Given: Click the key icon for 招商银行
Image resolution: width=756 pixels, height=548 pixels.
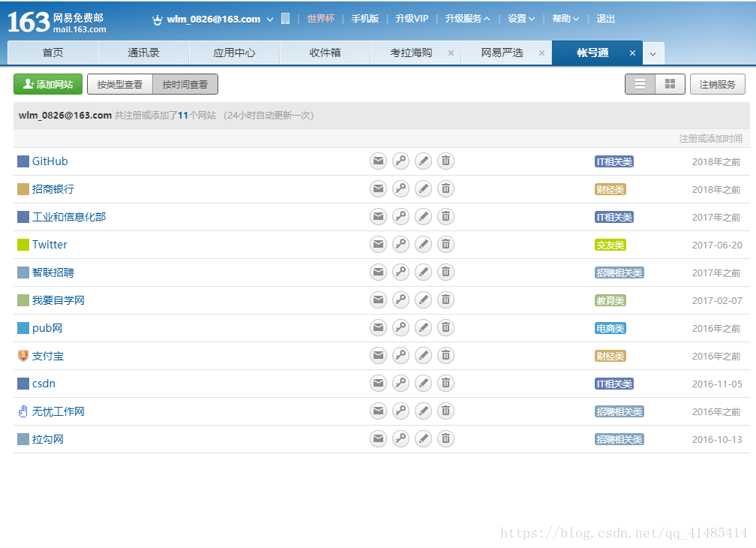Looking at the screenshot, I should (400, 188).
